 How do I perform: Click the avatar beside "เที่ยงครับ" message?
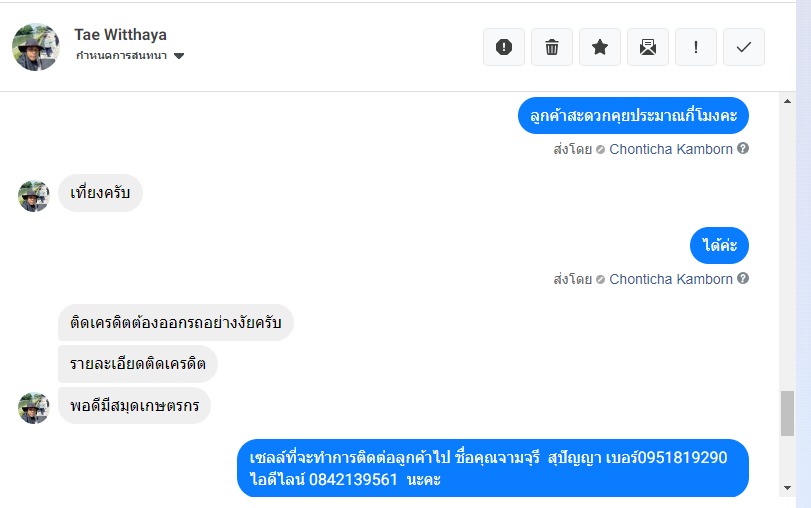click(x=34, y=196)
